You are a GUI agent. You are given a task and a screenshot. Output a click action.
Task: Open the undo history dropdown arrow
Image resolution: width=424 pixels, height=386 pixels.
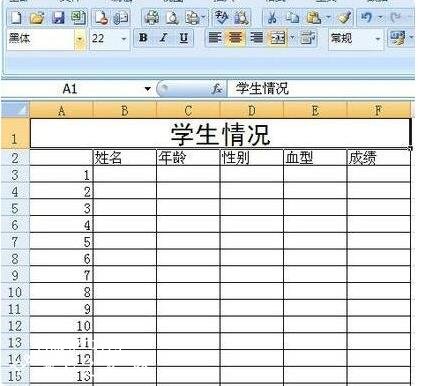380,17
